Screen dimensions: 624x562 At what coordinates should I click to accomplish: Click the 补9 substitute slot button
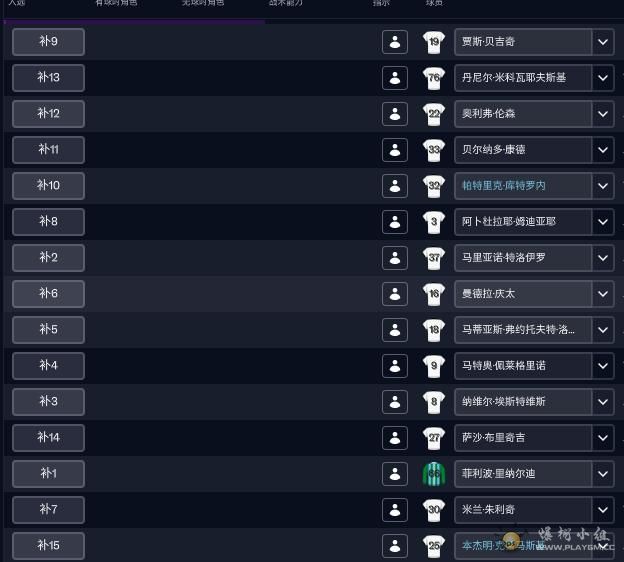coord(48,42)
